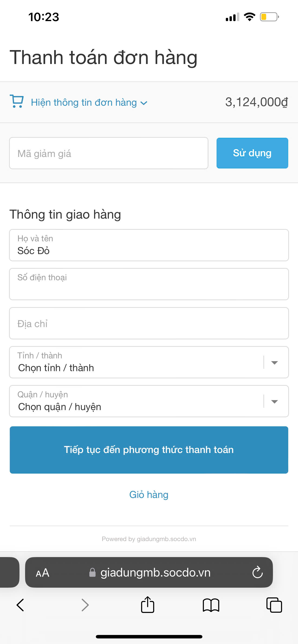Tap the 'Địa chỉ' address field
The height and width of the screenshot is (644, 298).
(149, 323)
